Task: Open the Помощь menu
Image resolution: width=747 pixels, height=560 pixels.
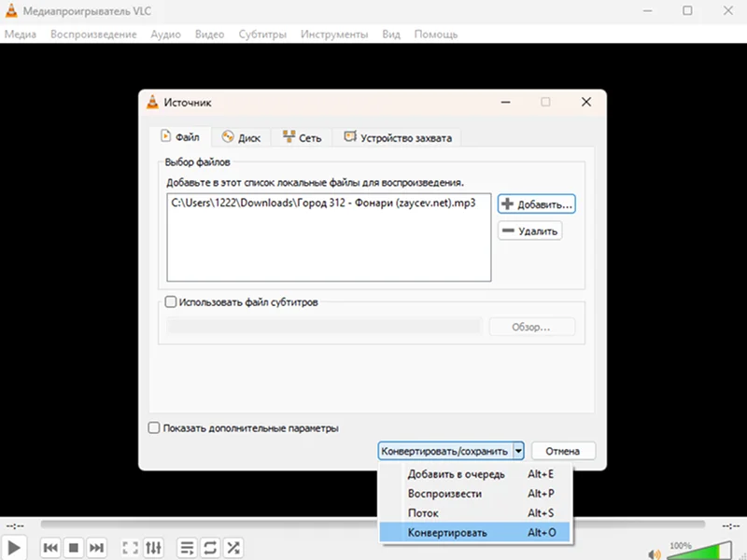Action: click(436, 35)
